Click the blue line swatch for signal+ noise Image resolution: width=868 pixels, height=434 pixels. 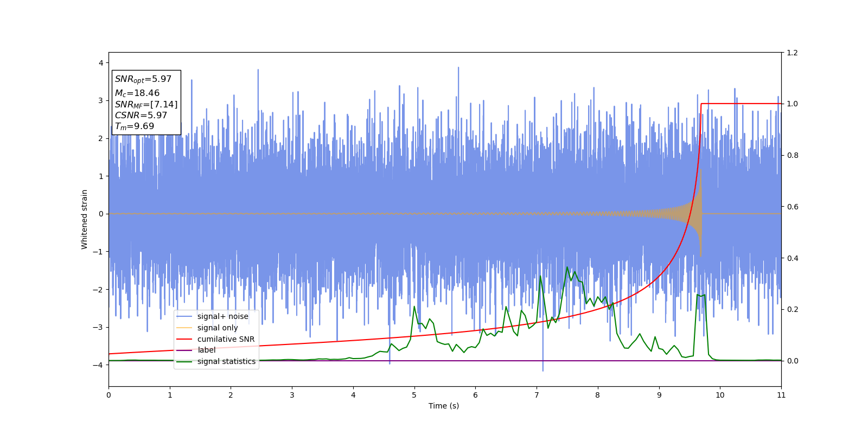pyautogui.click(x=184, y=316)
